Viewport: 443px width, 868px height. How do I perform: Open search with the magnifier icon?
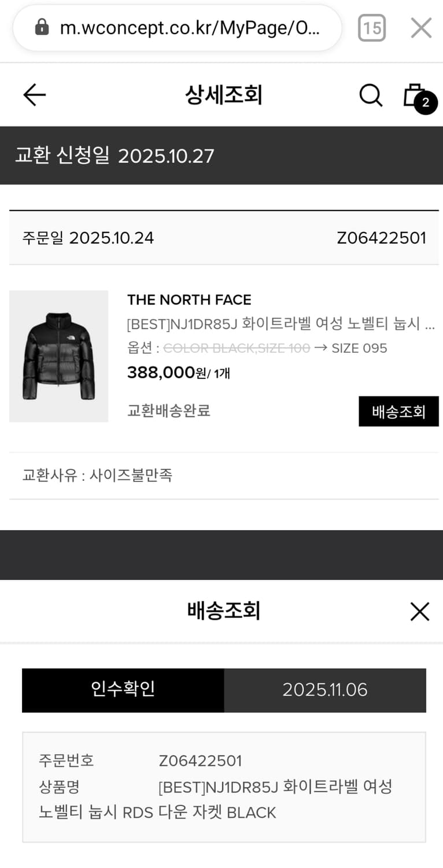[371, 95]
